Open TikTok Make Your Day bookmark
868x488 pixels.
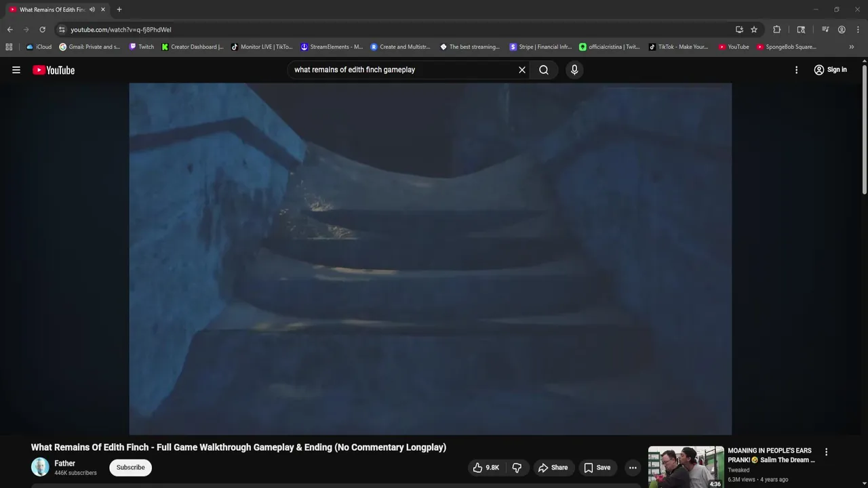coord(679,47)
